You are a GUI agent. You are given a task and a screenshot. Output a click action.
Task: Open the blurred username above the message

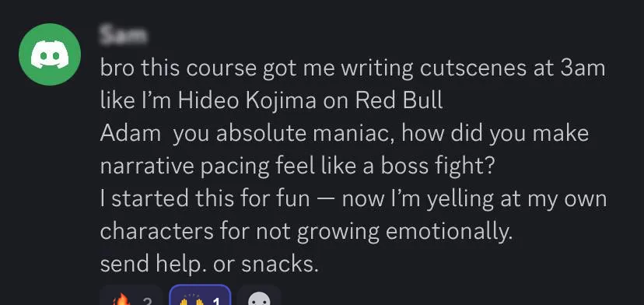click(123, 35)
